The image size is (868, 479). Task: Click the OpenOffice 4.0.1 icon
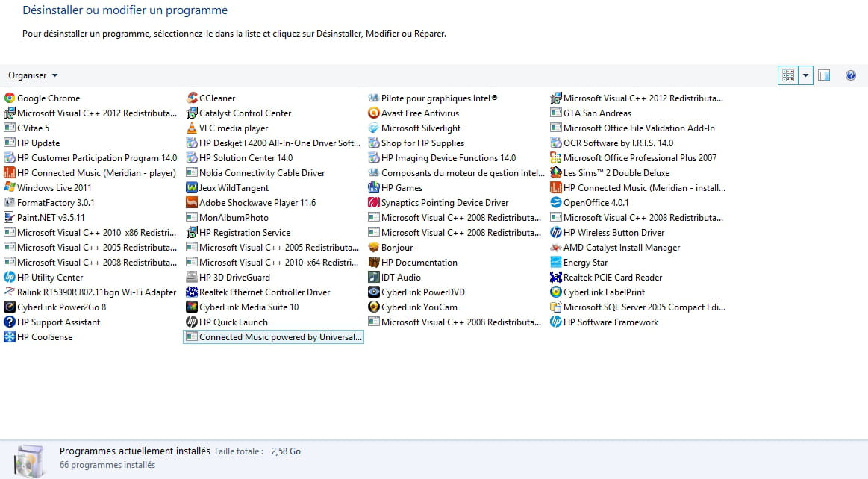[556, 203]
